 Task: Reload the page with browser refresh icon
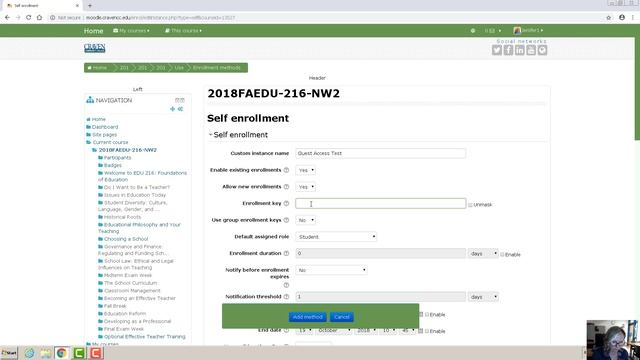29,18
